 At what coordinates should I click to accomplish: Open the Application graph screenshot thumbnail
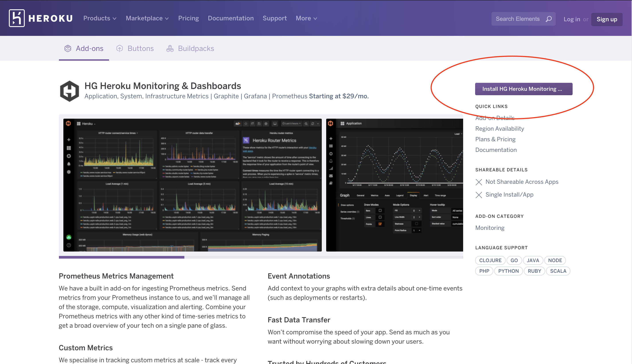(395, 185)
